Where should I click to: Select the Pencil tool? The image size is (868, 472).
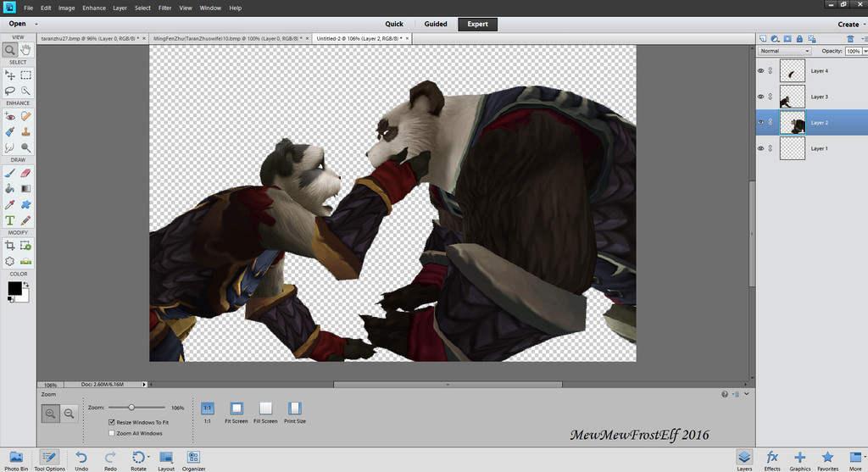tap(26, 220)
